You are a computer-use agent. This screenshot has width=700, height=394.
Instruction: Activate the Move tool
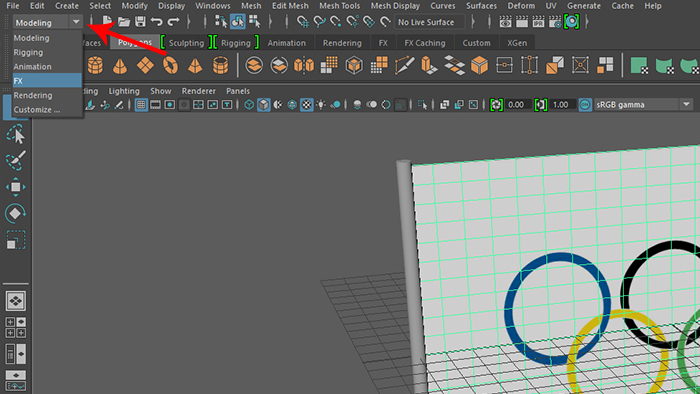point(16,187)
